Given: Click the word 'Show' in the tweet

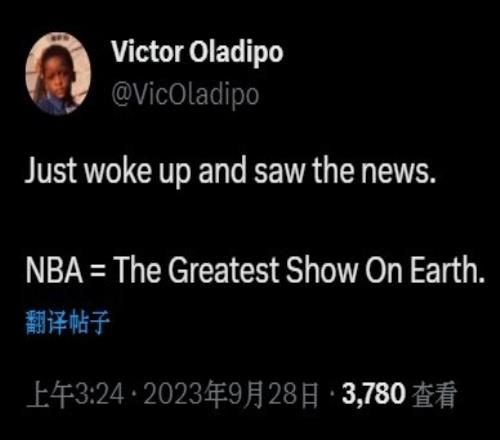Looking at the screenshot, I should (322, 270).
